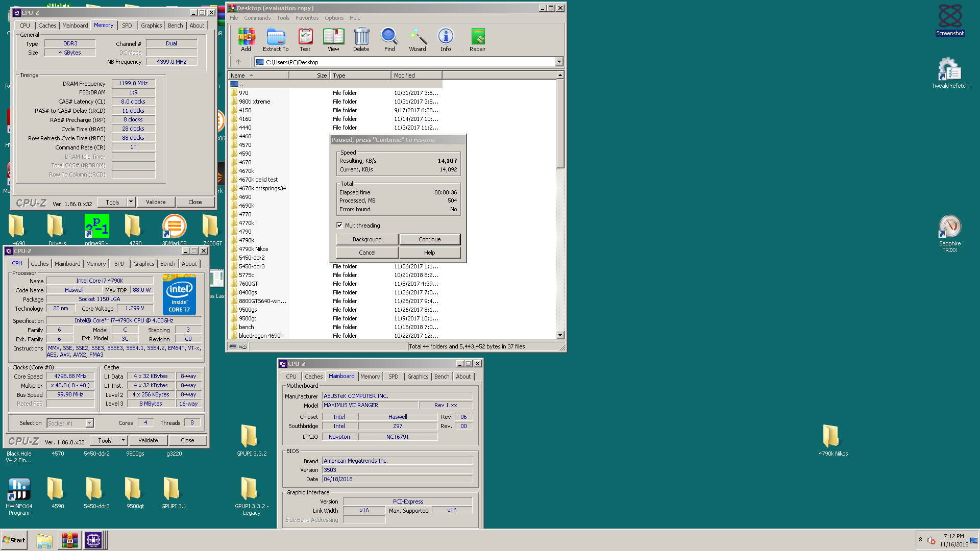The height and width of the screenshot is (551, 980).
Task: Switch to SPD tab in Memory CPU-Z window
Action: (x=127, y=26)
